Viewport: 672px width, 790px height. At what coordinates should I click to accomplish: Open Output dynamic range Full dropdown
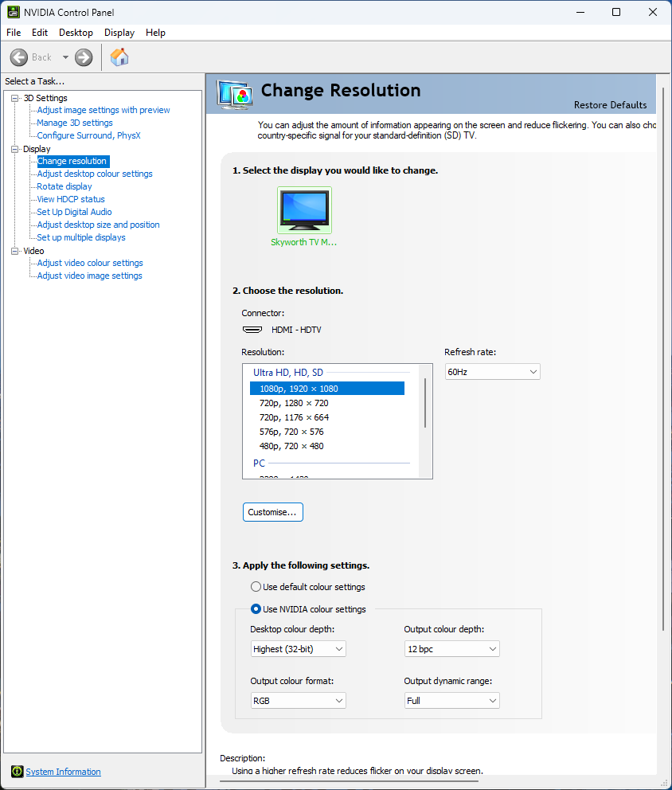coord(452,700)
